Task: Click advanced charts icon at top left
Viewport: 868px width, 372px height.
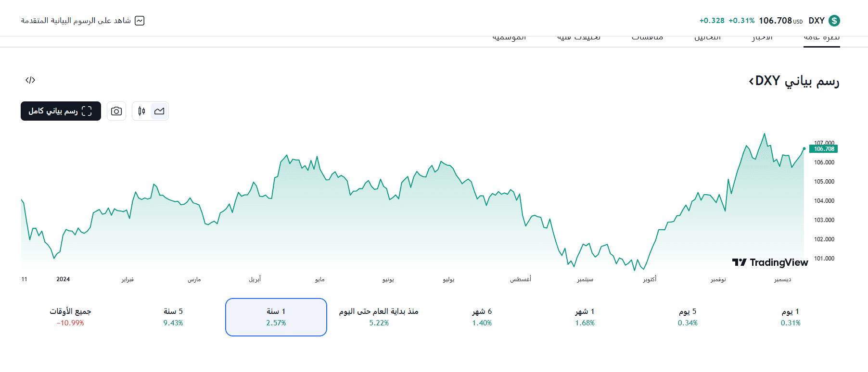Action: click(140, 21)
